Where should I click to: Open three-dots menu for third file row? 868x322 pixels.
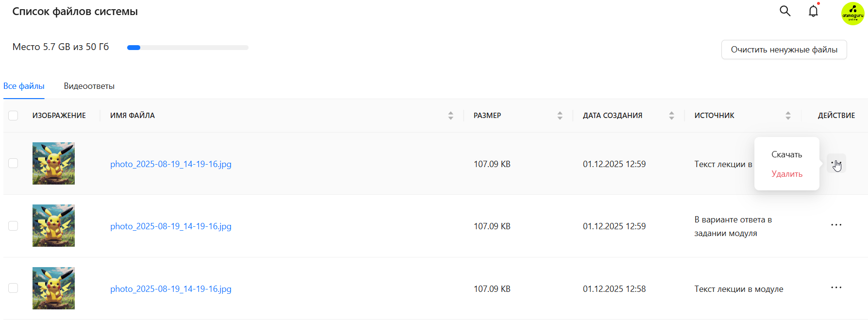coord(836,288)
